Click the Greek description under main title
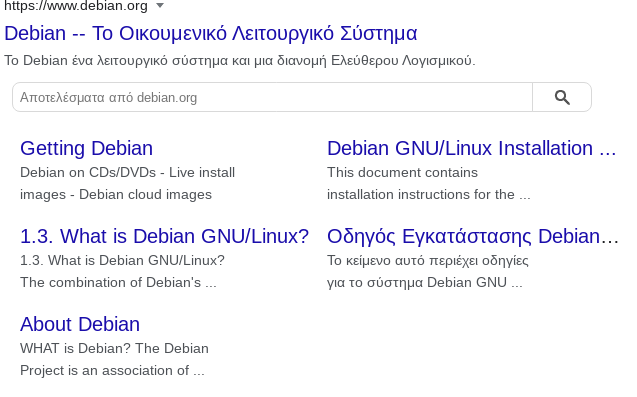Screen dimensions: 637x397 240,61
